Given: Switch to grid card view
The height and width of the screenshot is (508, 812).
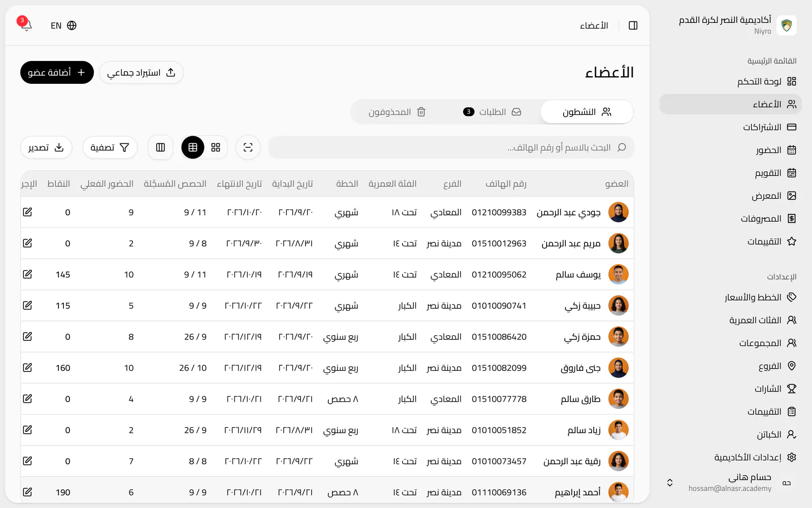Looking at the screenshot, I should coord(216,147).
